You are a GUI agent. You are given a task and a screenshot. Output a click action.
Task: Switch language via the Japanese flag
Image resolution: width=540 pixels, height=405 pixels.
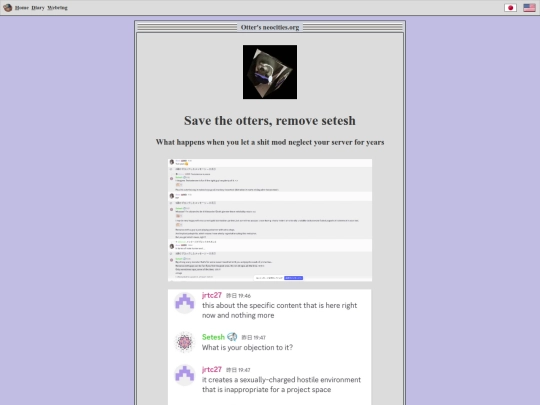tap(510, 8)
